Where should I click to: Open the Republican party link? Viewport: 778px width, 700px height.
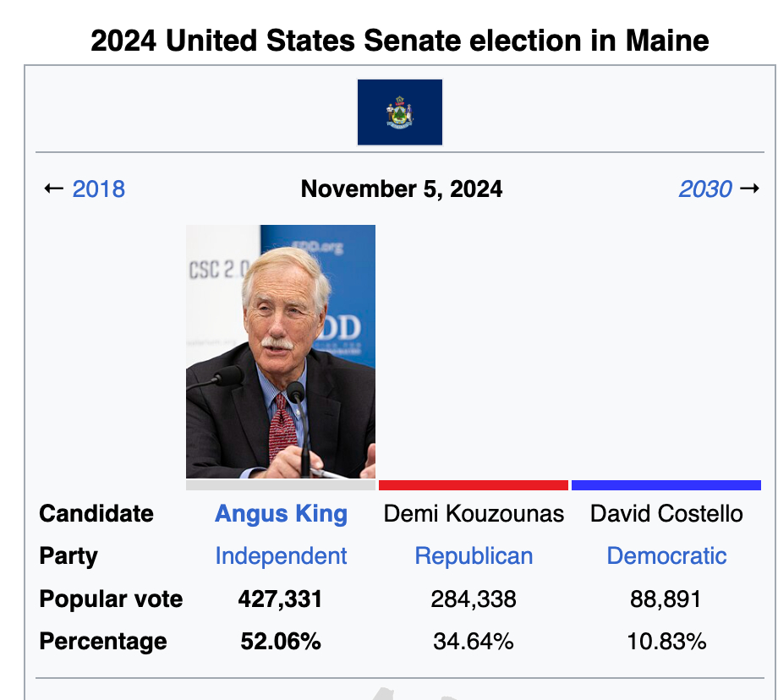pos(474,556)
